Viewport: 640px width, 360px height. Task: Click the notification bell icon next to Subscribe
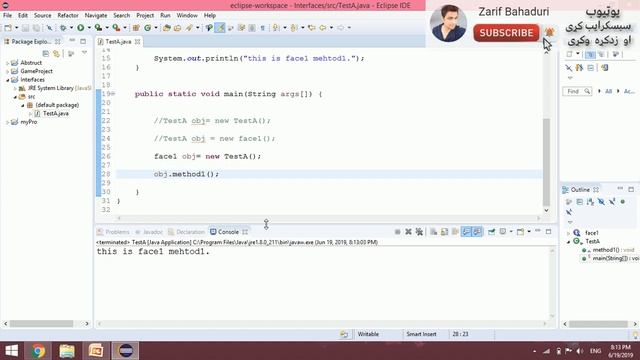coord(549,32)
